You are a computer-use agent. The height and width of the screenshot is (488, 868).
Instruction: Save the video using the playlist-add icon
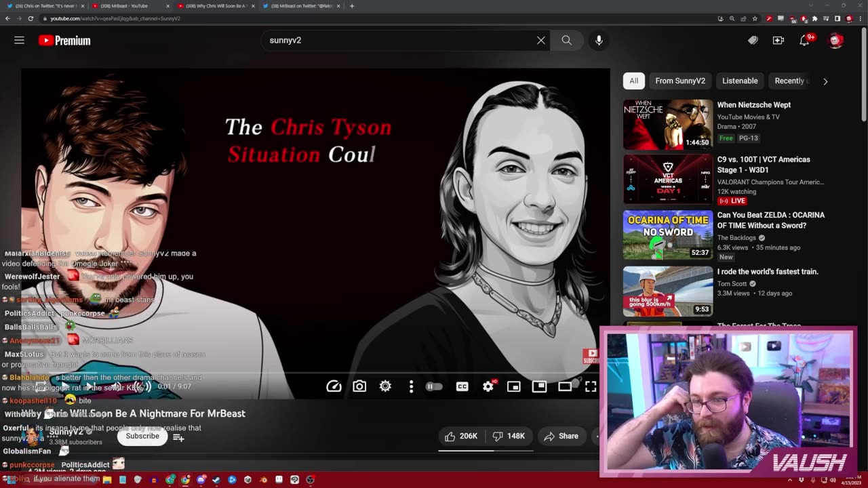coord(178,438)
